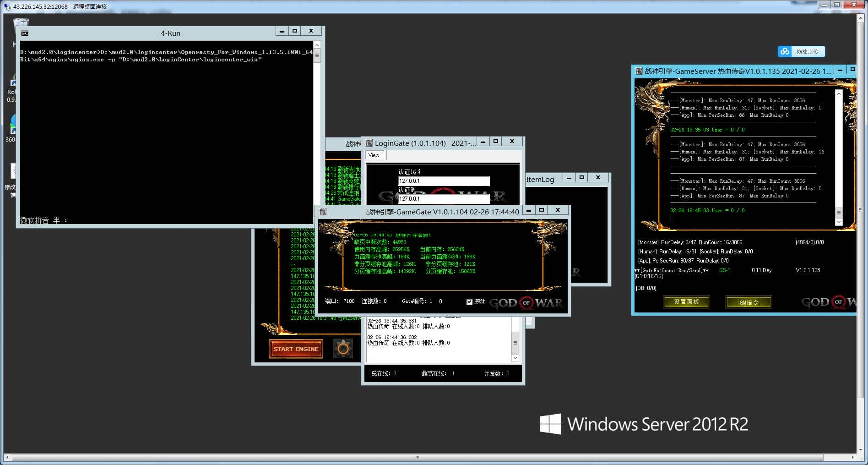Click the START ENGINE button
Screen dimensions: 868x465
pos(296,349)
